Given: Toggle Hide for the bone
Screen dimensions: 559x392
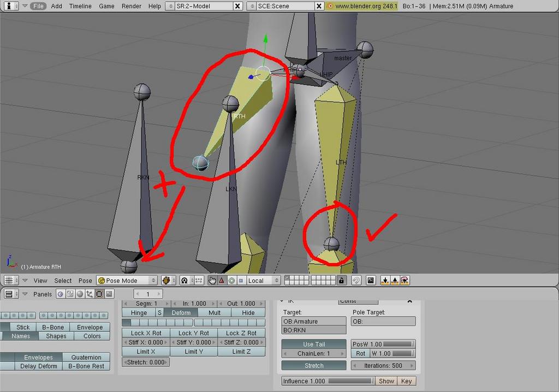Looking at the screenshot, I should 248,313.
